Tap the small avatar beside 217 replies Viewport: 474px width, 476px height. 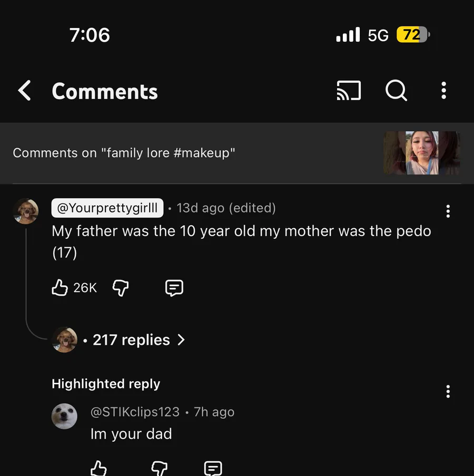(x=65, y=339)
